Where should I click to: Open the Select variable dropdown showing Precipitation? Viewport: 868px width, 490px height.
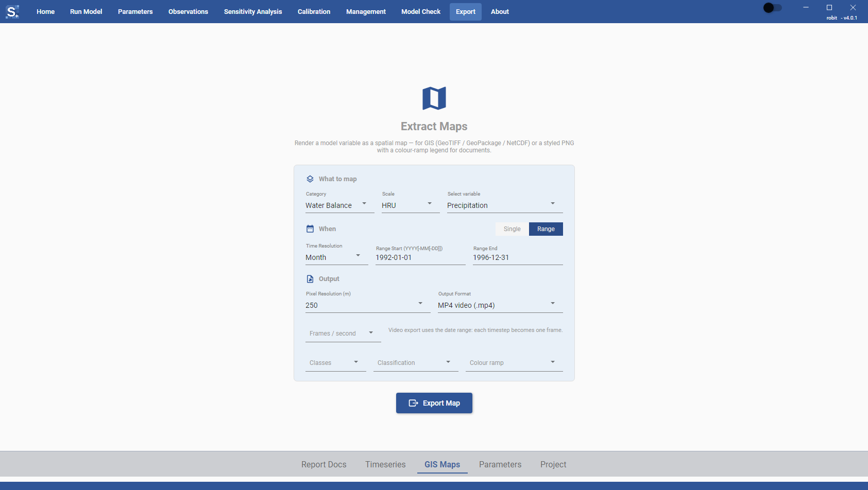tap(505, 205)
